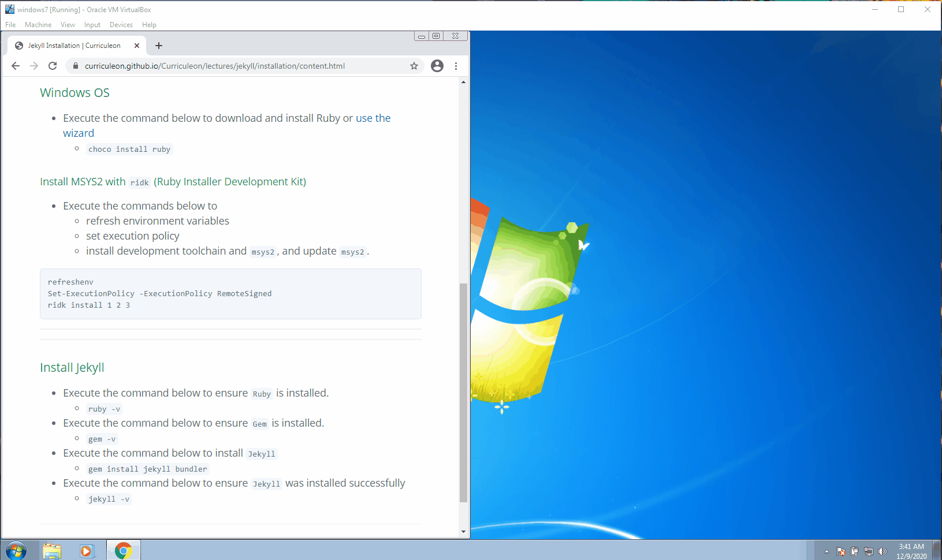Click the forward navigation arrow in Chrome
Viewport: 942px width, 560px height.
click(x=34, y=66)
